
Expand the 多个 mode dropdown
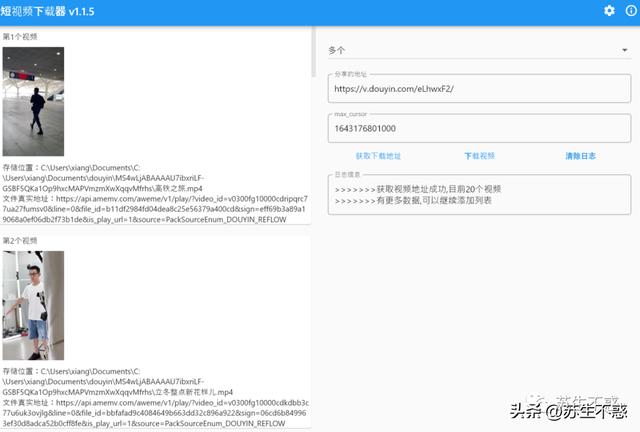click(479, 50)
